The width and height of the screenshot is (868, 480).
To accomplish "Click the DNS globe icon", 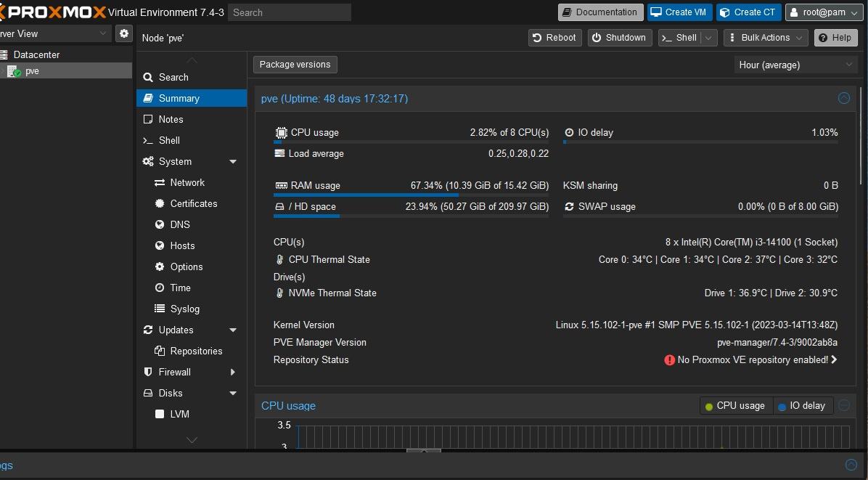I will [160, 225].
